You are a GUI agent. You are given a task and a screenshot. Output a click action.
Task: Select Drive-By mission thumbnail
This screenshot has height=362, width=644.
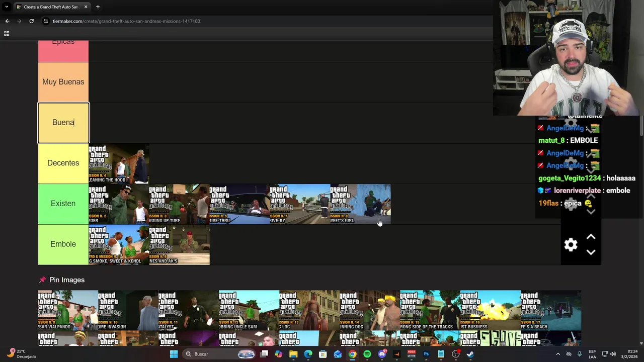coord(300,204)
